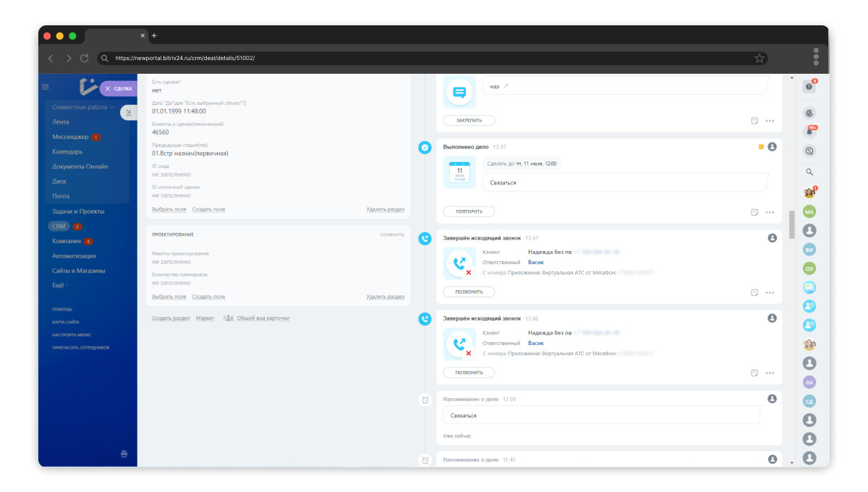Open Задачи и Проекты in the sidebar
Image resolution: width=868 pixels, height=492 pixels.
(x=78, y=211)
